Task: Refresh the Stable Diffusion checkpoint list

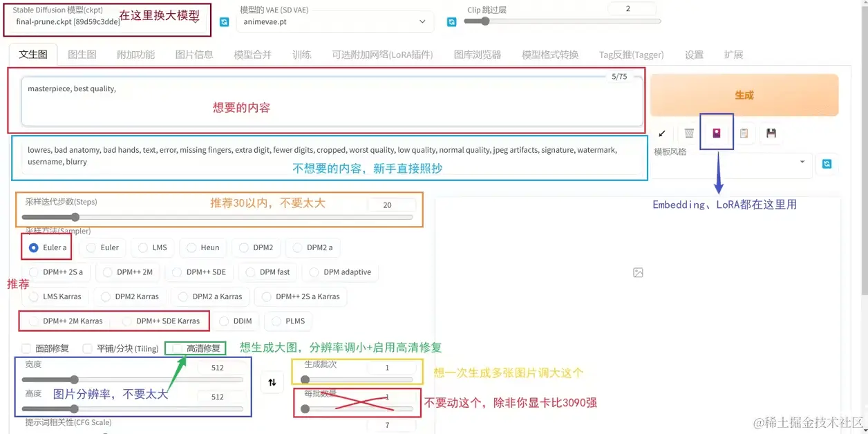Action: (224, 22)
